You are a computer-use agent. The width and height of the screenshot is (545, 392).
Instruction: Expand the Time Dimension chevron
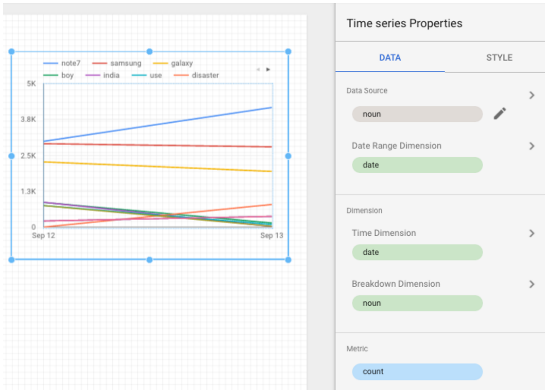pos(531,233)
